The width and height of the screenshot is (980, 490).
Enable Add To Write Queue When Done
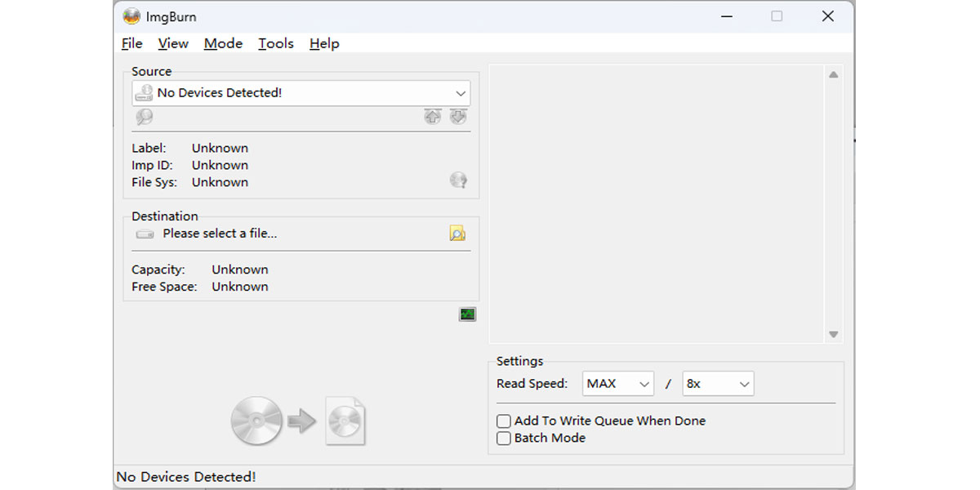[504, 421]
